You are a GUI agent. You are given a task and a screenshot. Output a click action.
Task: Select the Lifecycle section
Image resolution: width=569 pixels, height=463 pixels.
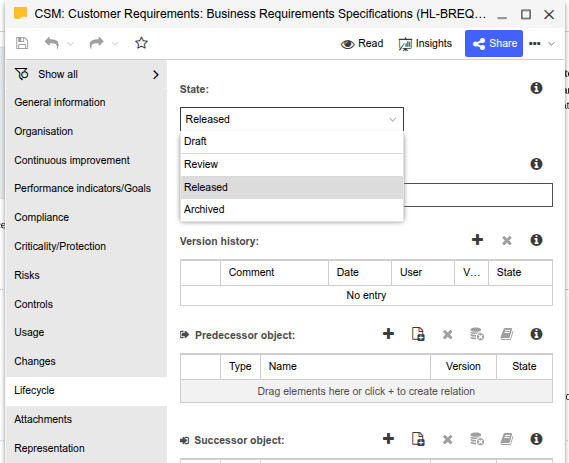click(86, 390)
